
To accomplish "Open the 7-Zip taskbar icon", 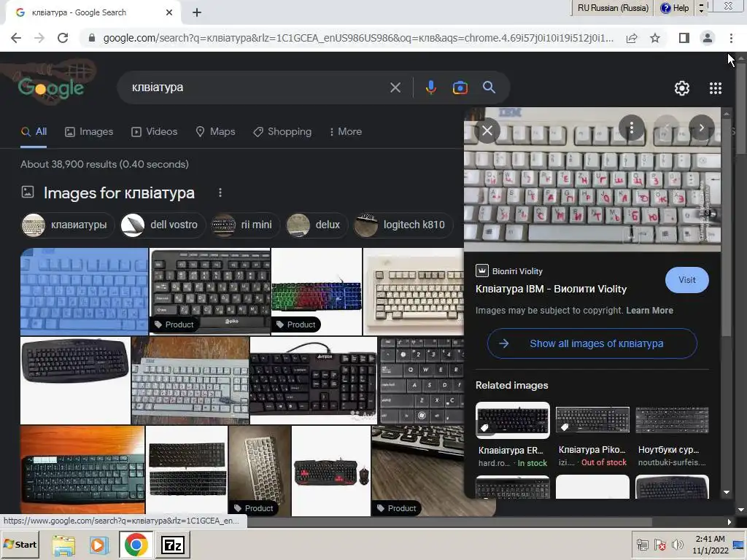I will [172, 545].
